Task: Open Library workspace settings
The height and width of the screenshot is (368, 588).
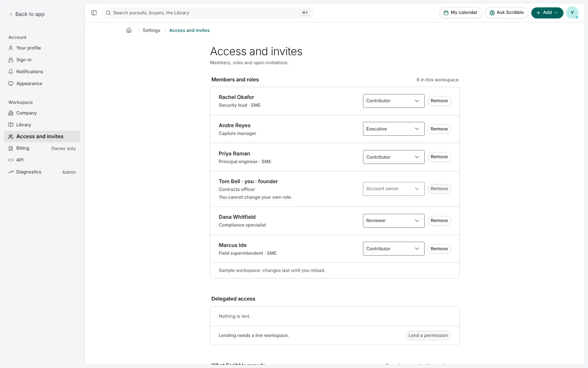Action: pyautogui.click(x=42, y=125)
